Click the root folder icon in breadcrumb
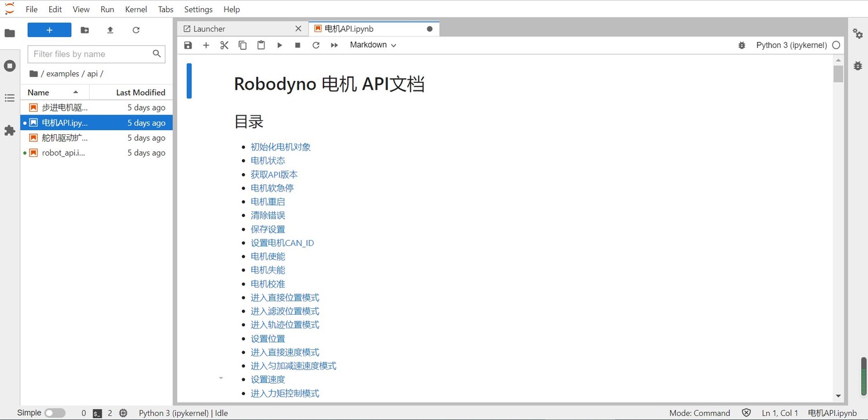Screen dimensions: 868x420 34,73
